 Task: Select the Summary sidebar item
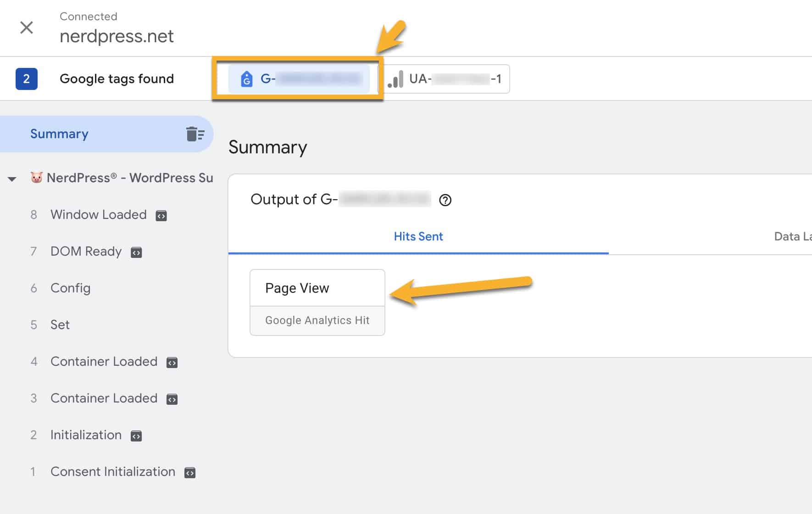(x=59, y=134)
